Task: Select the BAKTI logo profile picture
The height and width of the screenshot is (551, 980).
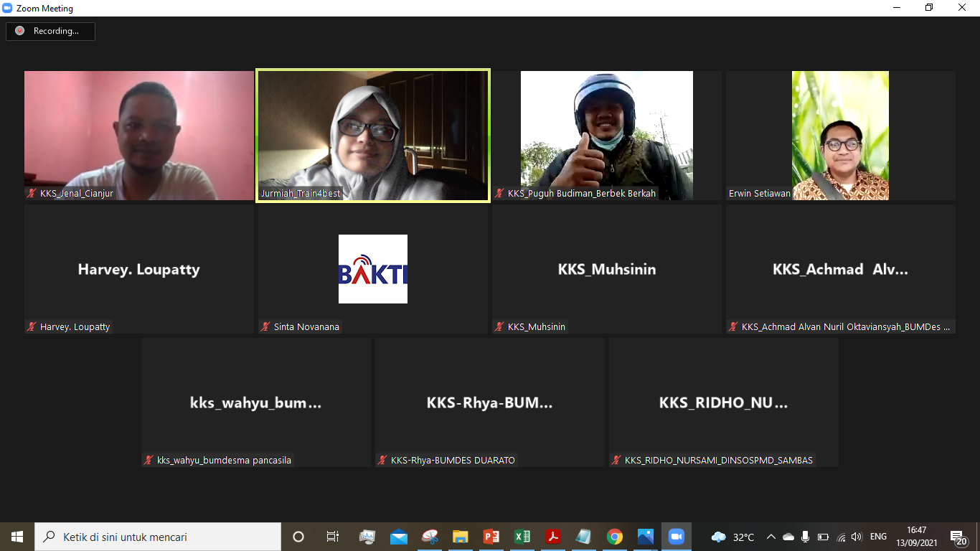Action: coord(373,269)
